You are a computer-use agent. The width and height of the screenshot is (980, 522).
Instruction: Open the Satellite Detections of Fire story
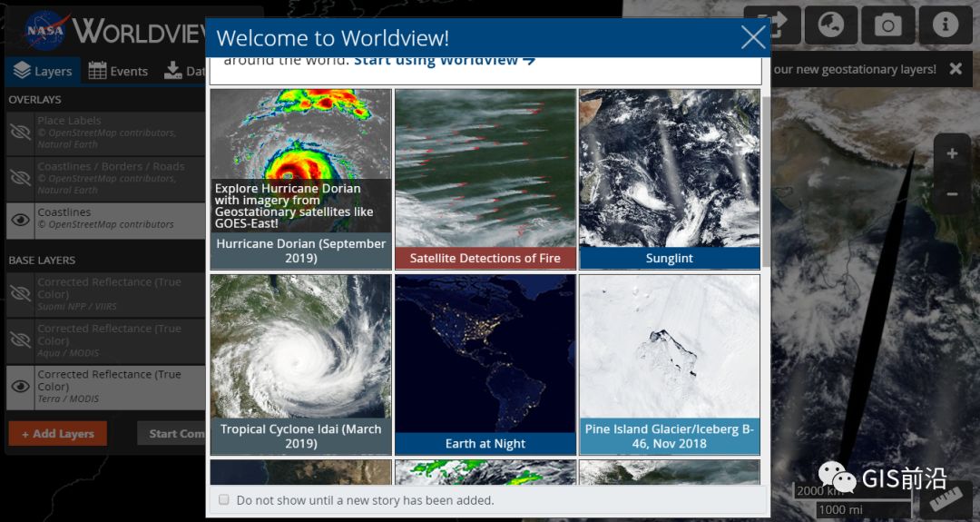click(x=485, y=178)
